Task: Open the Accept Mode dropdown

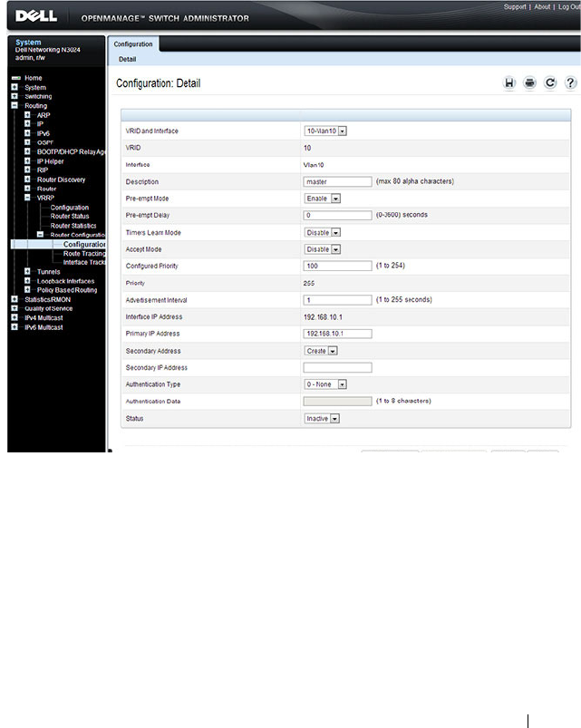Action: 322,249
